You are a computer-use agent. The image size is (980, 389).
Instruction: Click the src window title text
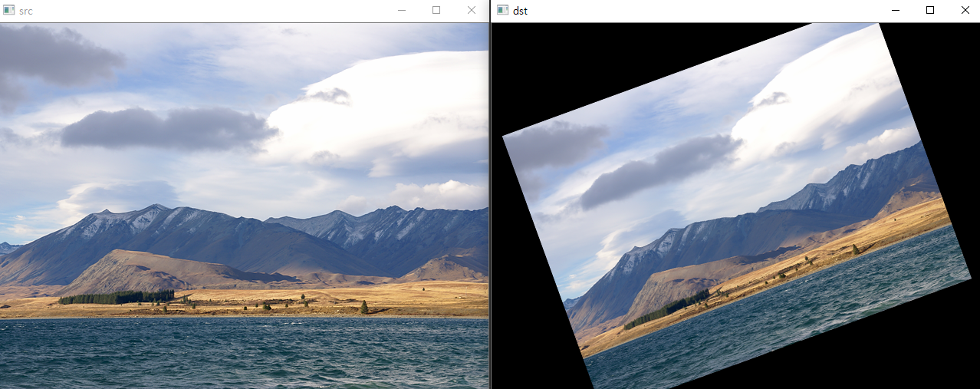tap(26, 11)
